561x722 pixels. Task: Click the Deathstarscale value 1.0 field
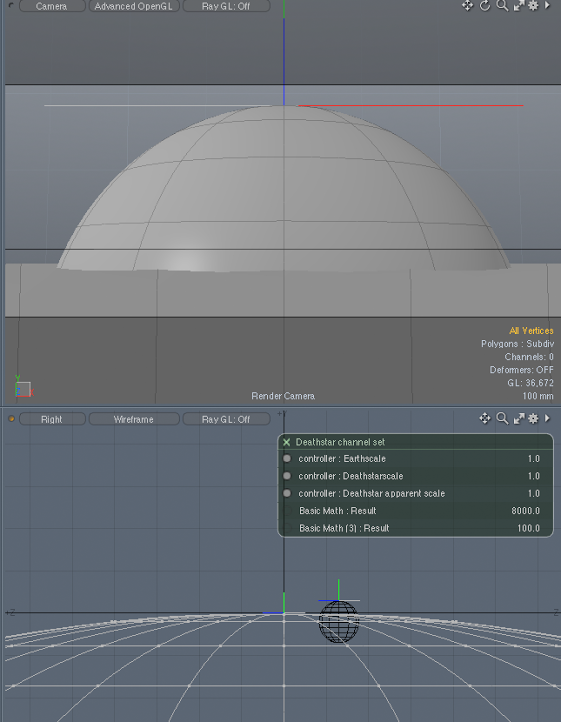[533, 476]
